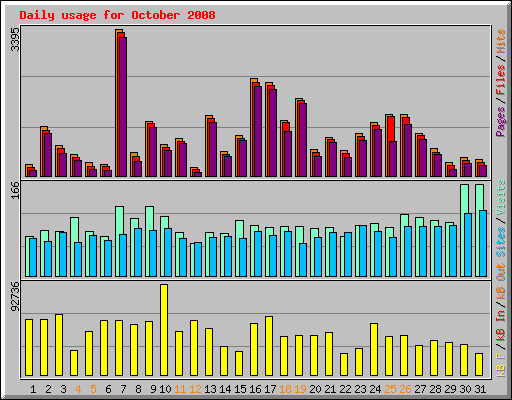Select day label 2 on the x-axis
The width and height of the screenshot is (512, 400).
[48, 389]
